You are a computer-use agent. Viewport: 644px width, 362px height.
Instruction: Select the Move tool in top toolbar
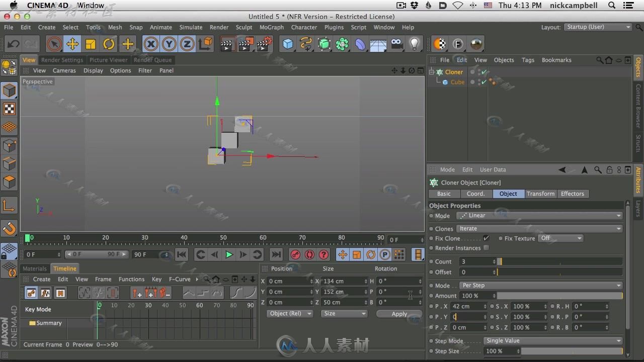tap(72, 44)
